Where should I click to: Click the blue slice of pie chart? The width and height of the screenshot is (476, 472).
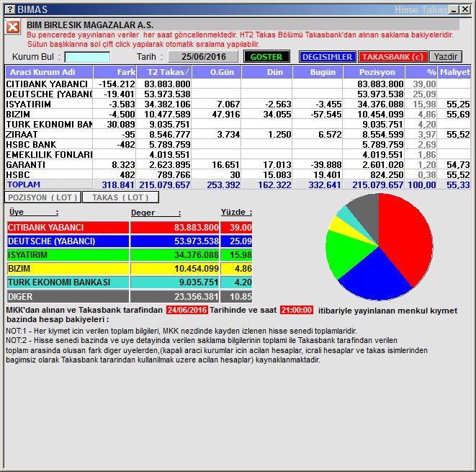(377, 277)
